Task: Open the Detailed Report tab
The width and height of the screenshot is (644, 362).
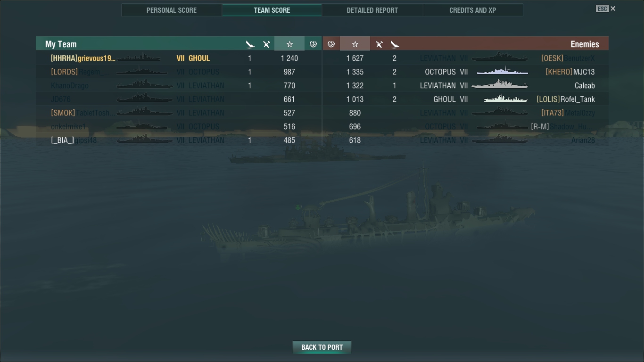Action: [x=372, y=10]
